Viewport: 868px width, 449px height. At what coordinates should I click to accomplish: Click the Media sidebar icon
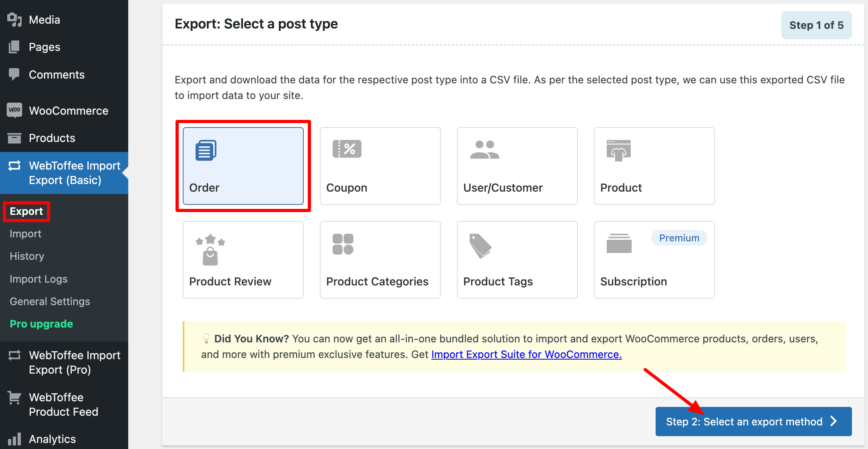pyautogui.click(x=14, y=20)
